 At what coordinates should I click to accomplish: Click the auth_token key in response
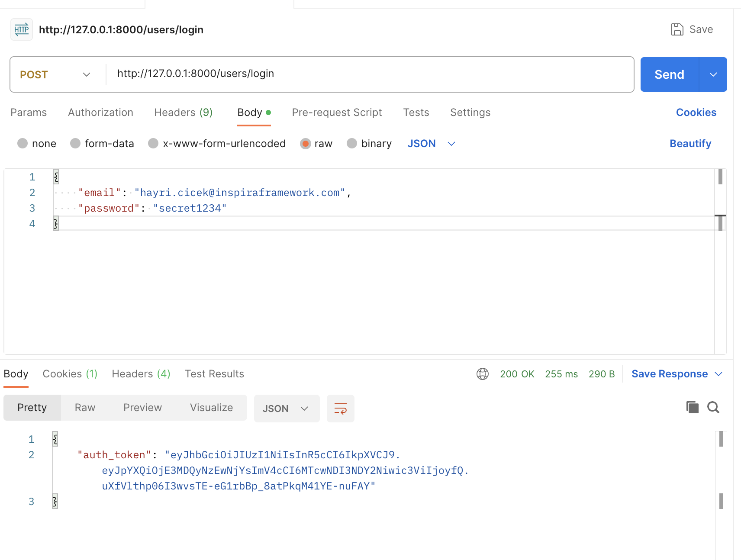[x=114, y=455]
